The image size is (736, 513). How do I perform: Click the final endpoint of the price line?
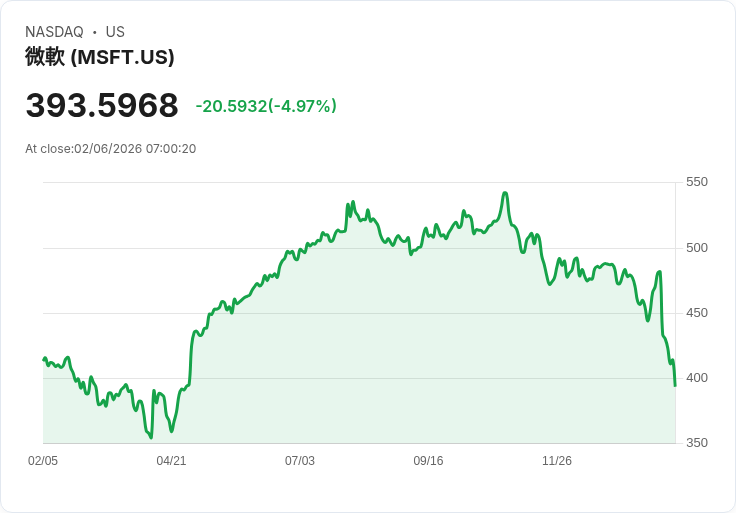(675, 386)
